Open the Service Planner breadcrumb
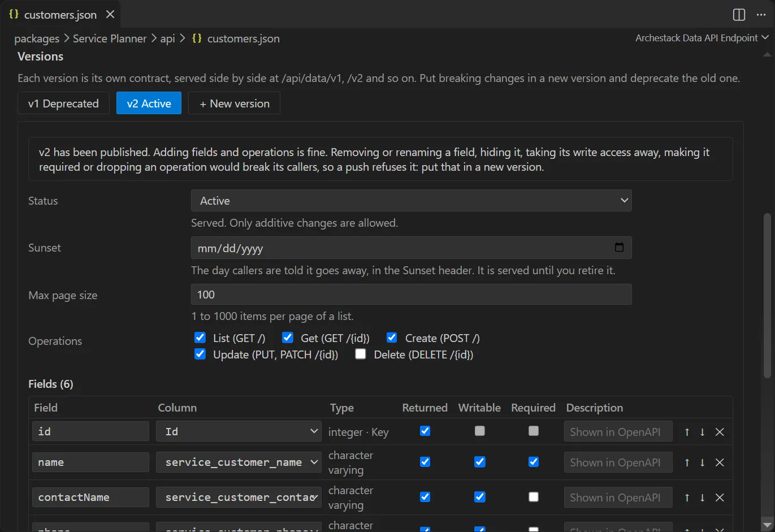Screen dimensions: 775x532 [x=110, y=38]
